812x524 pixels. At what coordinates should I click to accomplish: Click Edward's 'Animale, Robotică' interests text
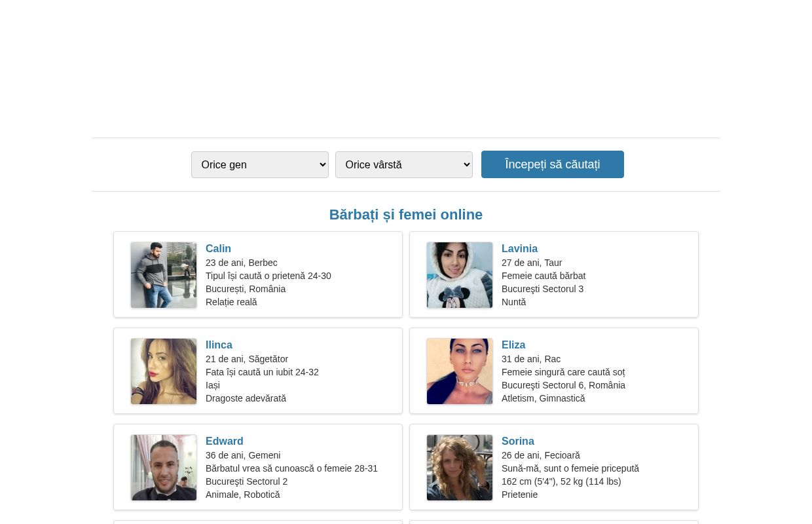pyautogui.click(x=243, y=495)
